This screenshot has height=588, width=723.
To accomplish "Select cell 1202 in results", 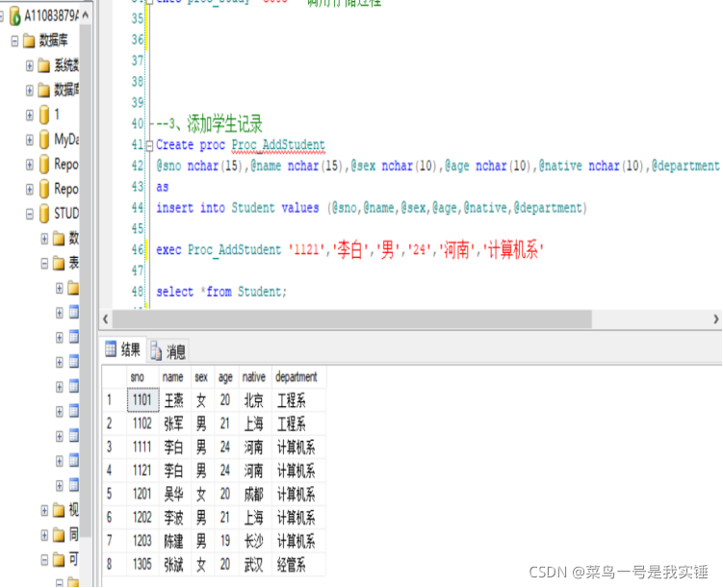I will click(x=142, y=518).
